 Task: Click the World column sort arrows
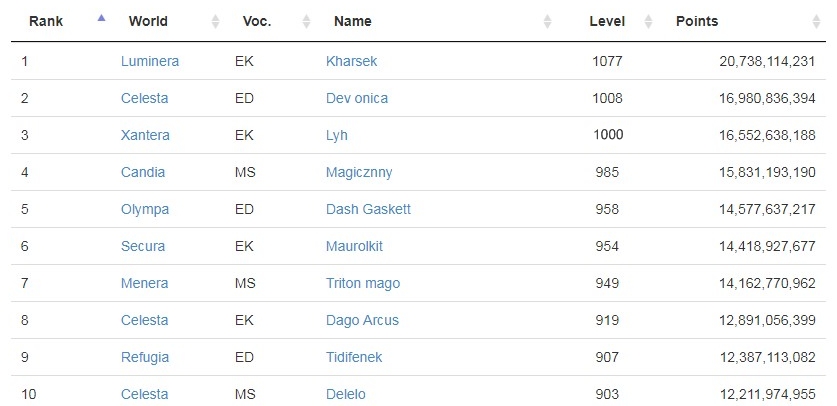(216, 21)
